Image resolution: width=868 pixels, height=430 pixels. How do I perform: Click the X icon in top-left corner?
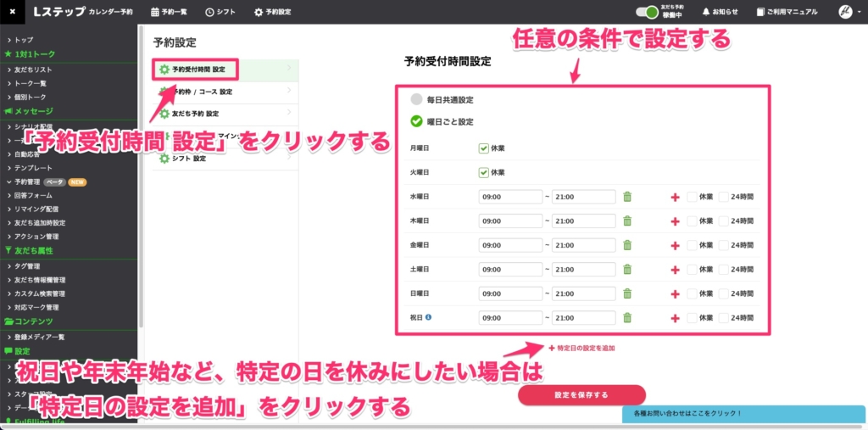point(12,12)
